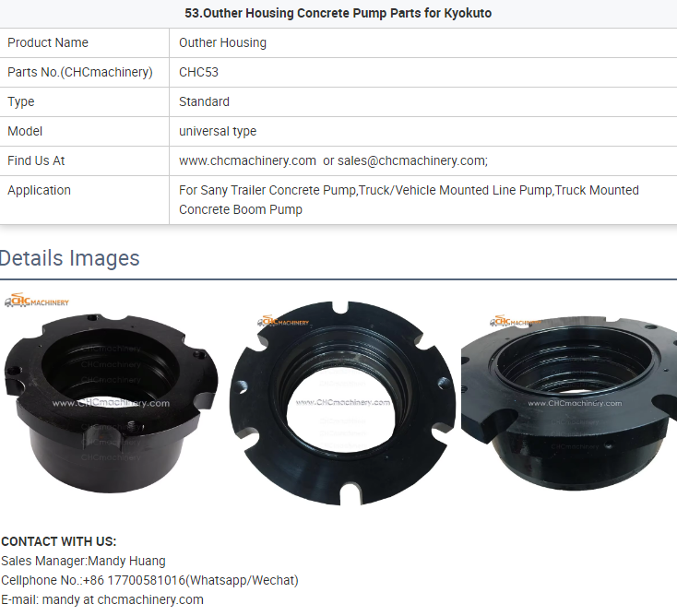
Task: Click the CHC Machinery logo above first image
Action: coord(37,301)
